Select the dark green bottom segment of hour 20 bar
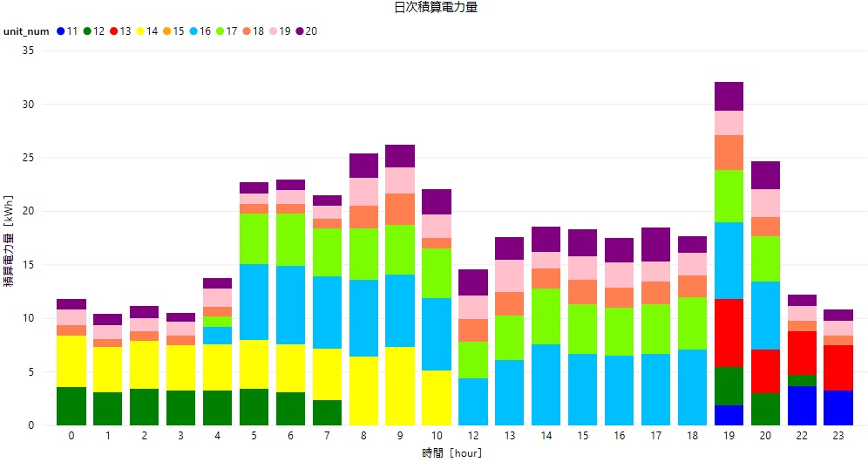 click(765, 410)
